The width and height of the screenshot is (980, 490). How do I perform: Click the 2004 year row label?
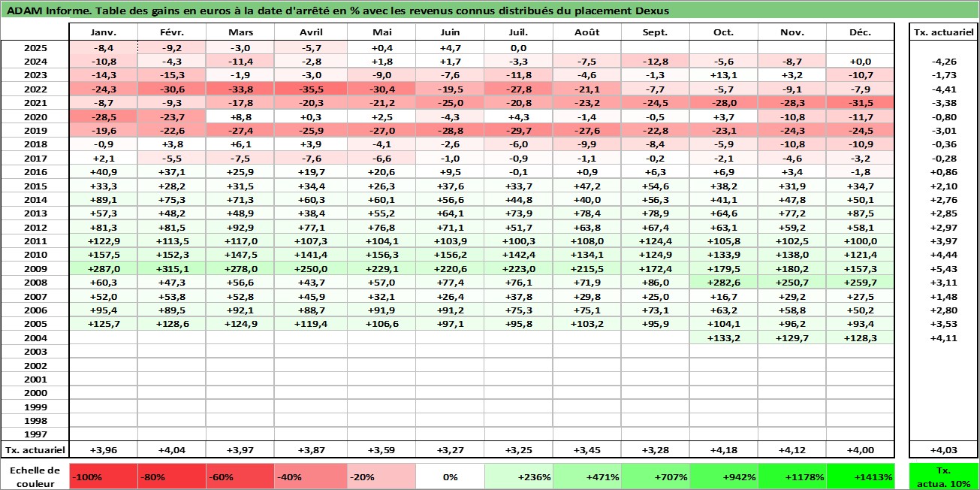tap(35, 337)
